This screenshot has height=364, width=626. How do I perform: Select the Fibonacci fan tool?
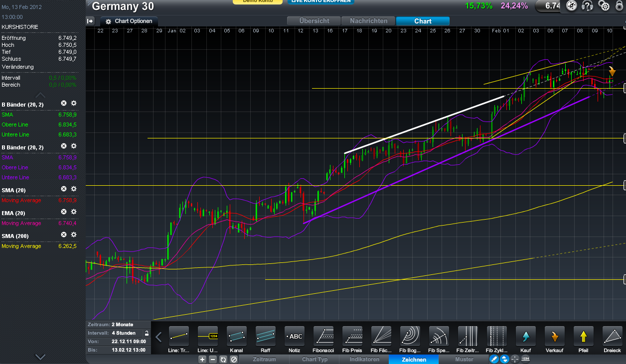click(x=381, y=336)
